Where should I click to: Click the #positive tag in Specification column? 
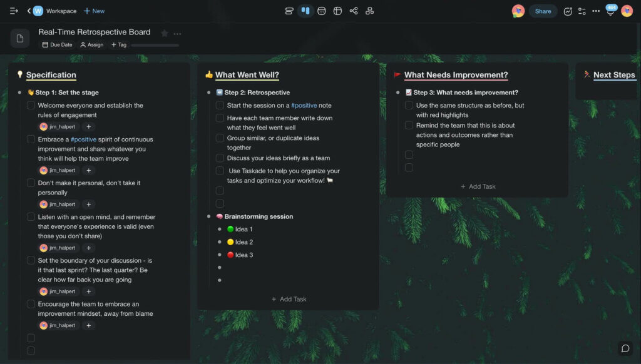click(83, 139)
